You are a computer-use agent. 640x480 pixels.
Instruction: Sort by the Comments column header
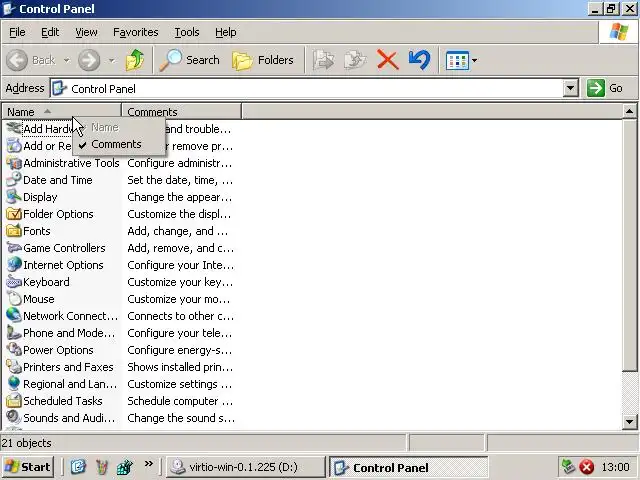pos(181,111)
